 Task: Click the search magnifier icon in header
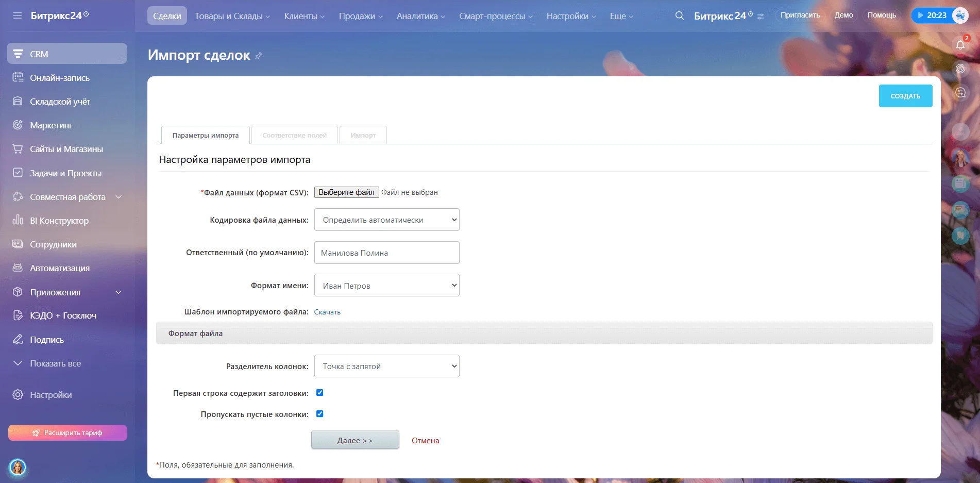click(680, 16)
